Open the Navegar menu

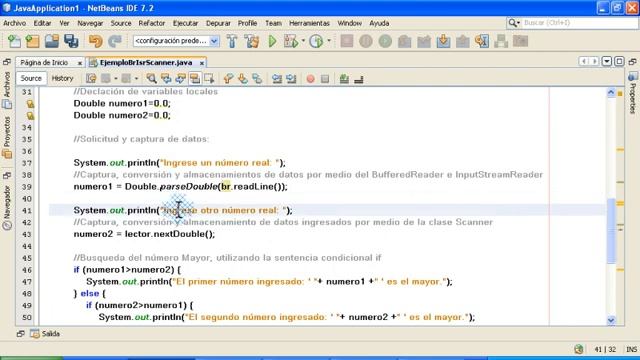(90, 23)
